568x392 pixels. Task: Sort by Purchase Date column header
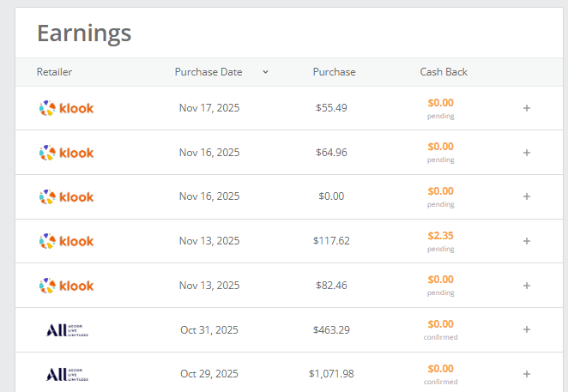tap(208, 72)
